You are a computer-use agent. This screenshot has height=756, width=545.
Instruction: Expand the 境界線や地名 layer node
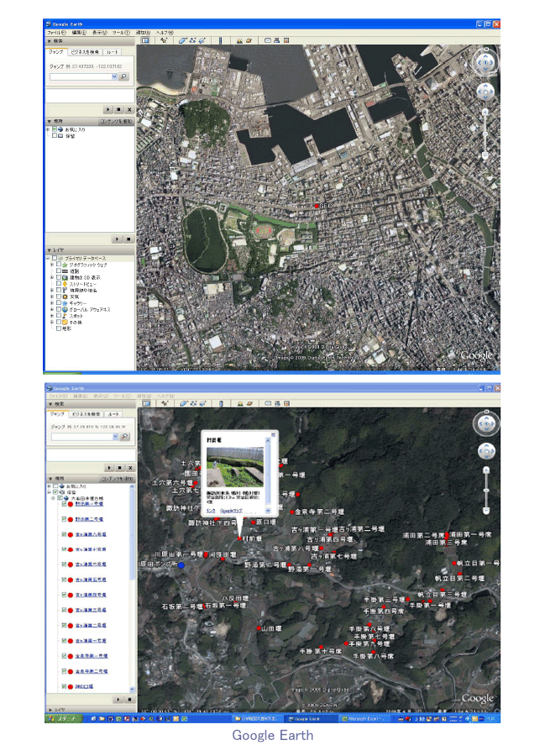click(x=52, y=291)
